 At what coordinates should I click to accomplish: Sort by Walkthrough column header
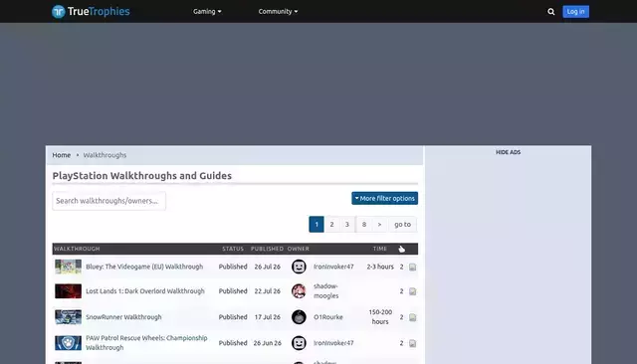77,249
